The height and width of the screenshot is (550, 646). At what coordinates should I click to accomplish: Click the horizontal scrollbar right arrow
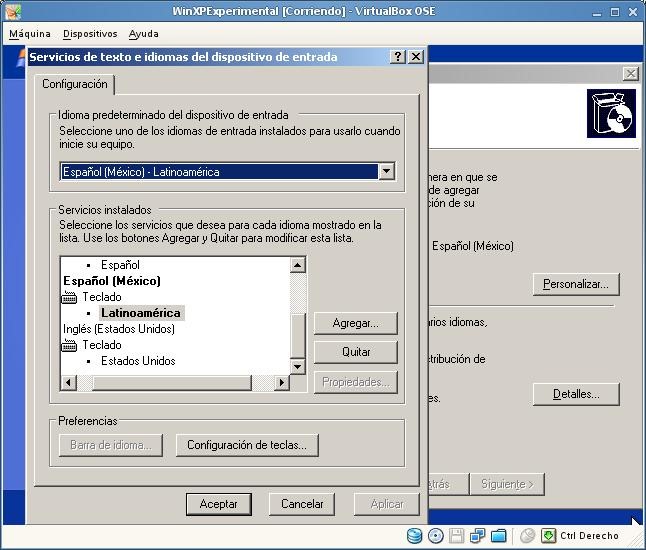[282, 383]
